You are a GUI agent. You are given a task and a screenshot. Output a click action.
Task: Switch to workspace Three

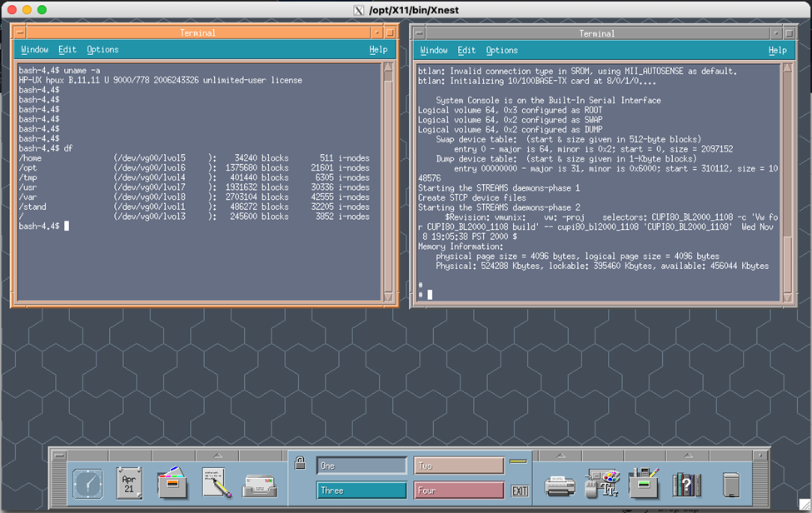[361, 491]
